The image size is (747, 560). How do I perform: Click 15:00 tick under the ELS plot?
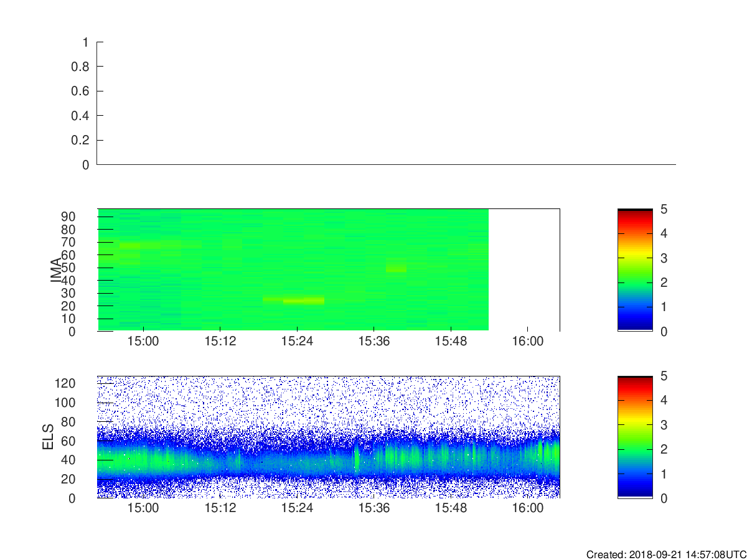point(143,508)
